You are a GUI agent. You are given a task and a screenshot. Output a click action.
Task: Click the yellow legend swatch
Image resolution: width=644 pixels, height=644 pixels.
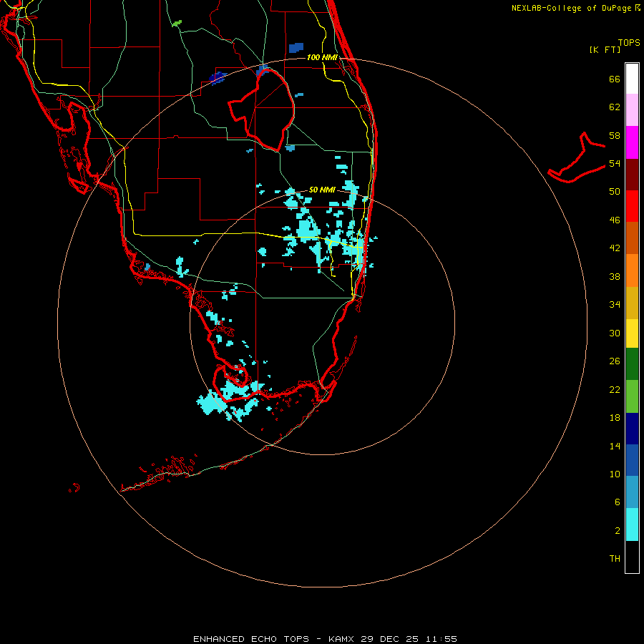tap(632, 333)
